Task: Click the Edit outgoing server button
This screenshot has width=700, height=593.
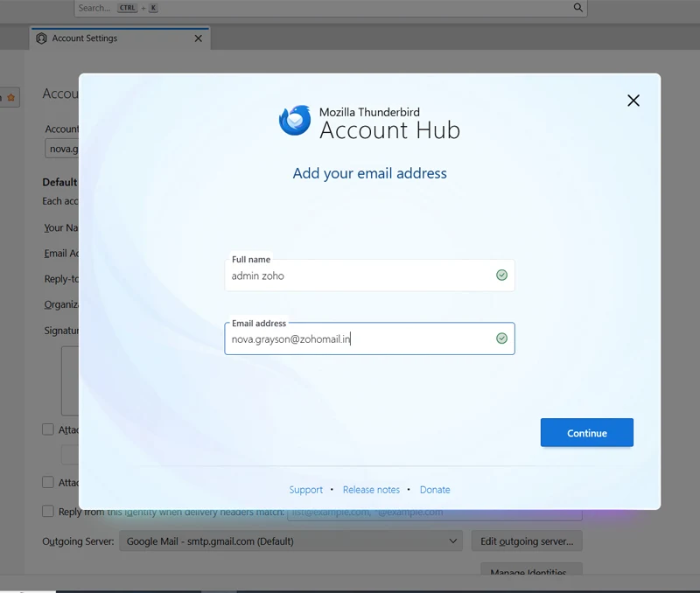Action: pos(526,541)
